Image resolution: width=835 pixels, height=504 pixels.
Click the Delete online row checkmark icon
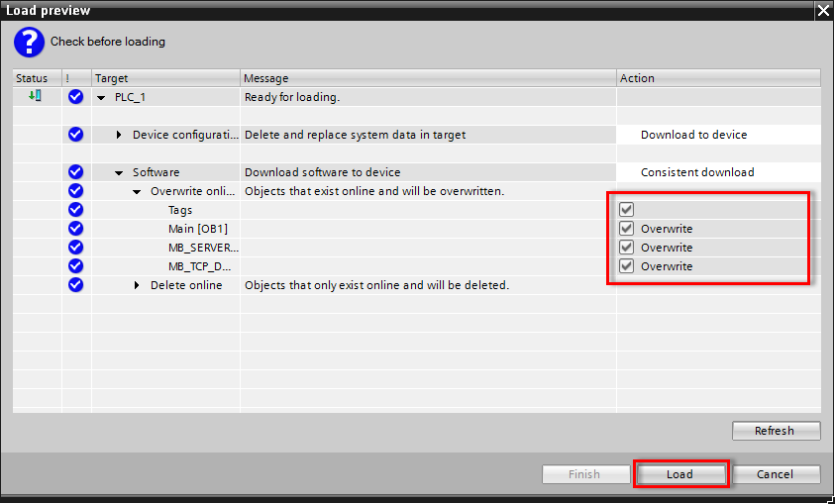75,285
